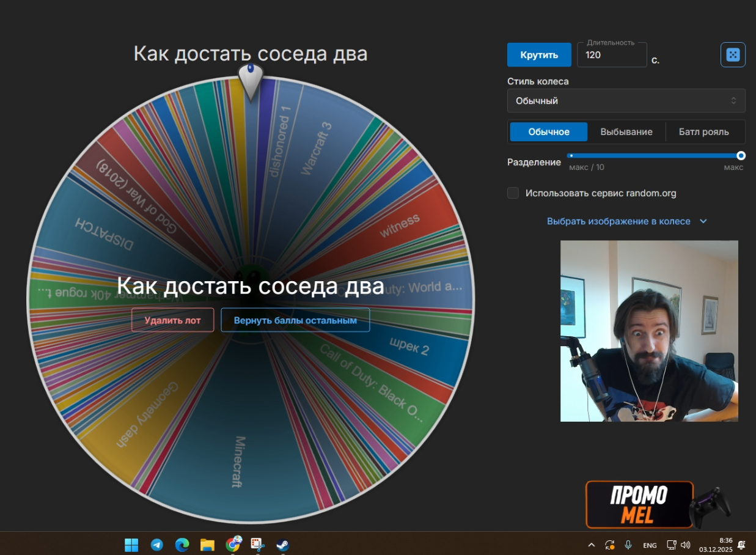This screenshot has height=555, width=756.
Task: Click the webcam video thumbnail
Action: point(649,331)
